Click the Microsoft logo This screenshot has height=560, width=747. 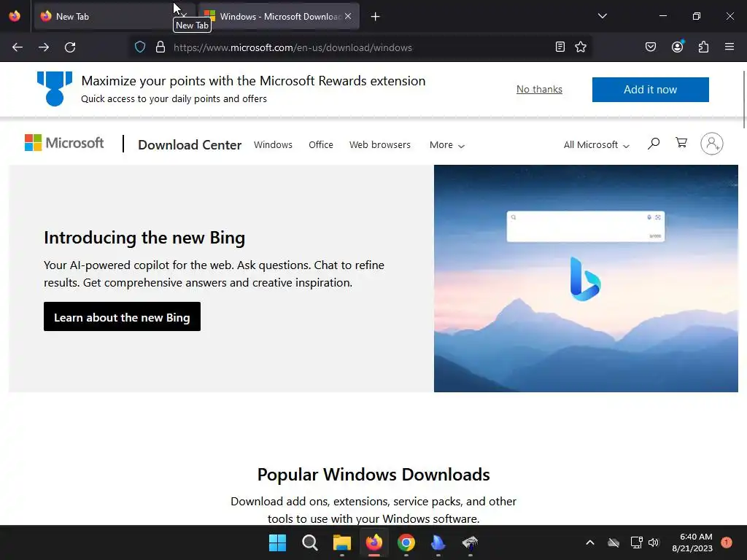tap(64, 143)
